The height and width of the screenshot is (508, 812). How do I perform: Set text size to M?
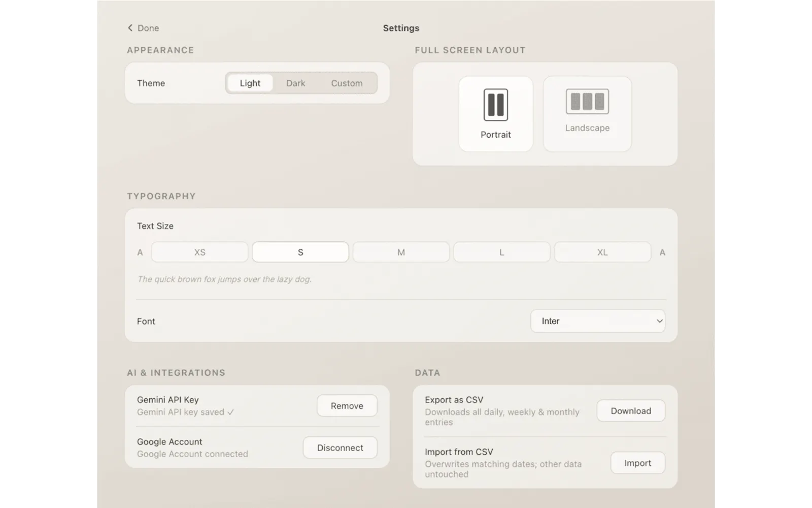click(x=401, y=252)
